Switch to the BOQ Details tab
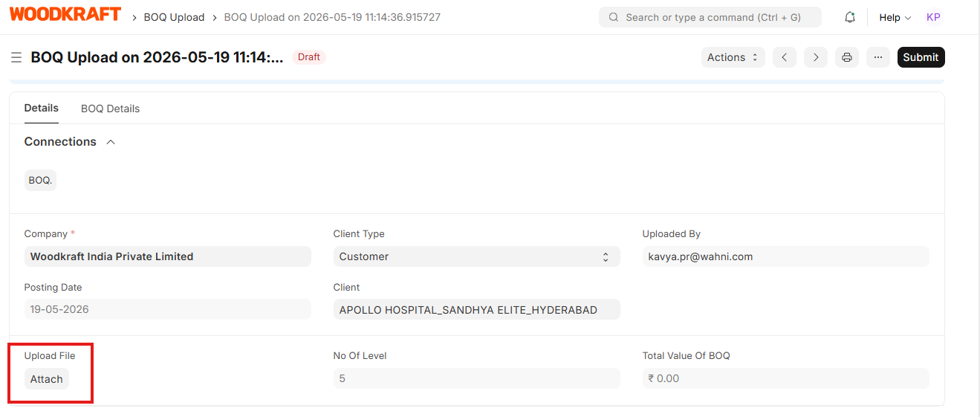This screenshot has height=417, width=980. tap(110, 109)
